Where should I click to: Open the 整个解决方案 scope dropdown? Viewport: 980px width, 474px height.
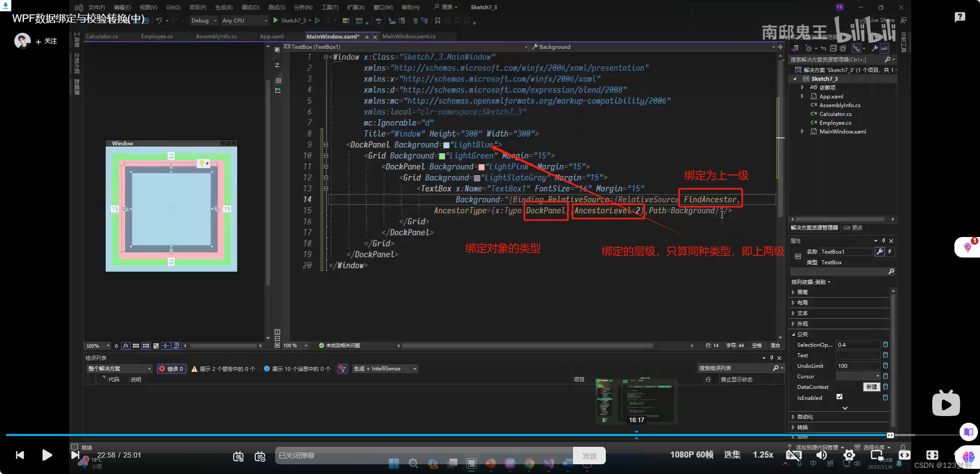click(119, 369)
